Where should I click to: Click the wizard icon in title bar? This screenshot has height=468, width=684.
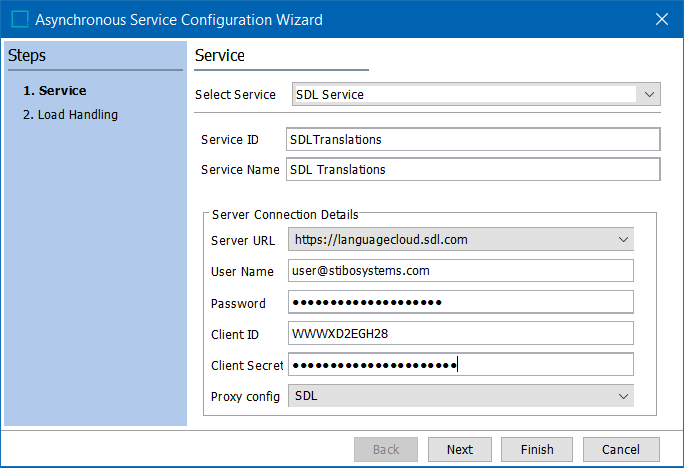point(20,19)
